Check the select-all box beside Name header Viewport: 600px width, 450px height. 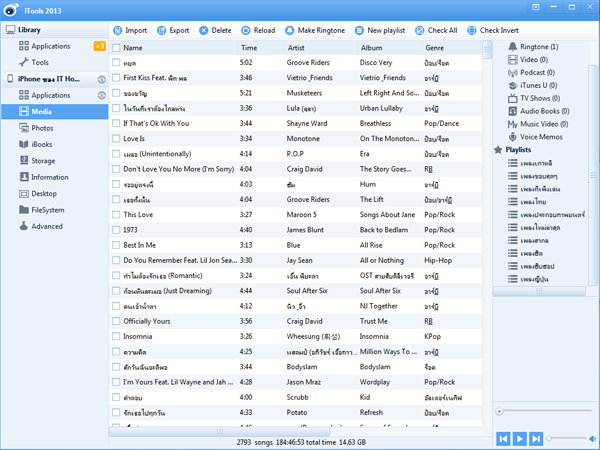(116, 47)
